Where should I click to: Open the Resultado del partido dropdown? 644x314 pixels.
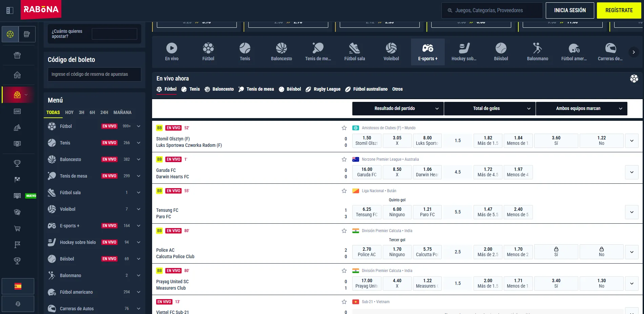[x=398, y=109]
